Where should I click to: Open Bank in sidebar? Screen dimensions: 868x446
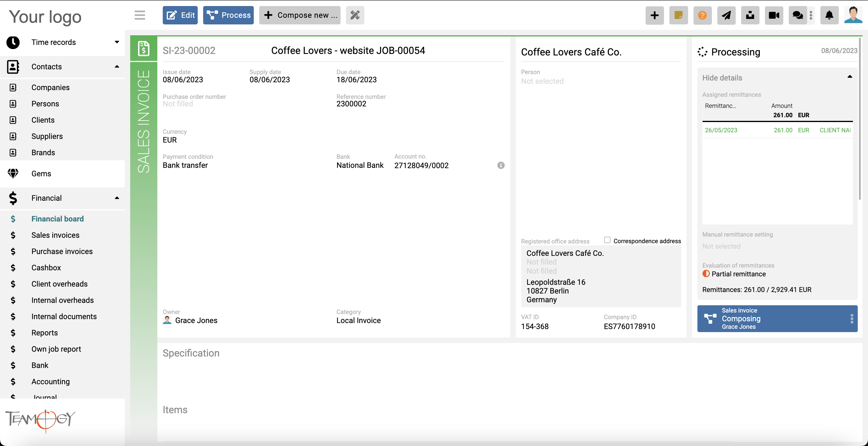click(40, 366)
